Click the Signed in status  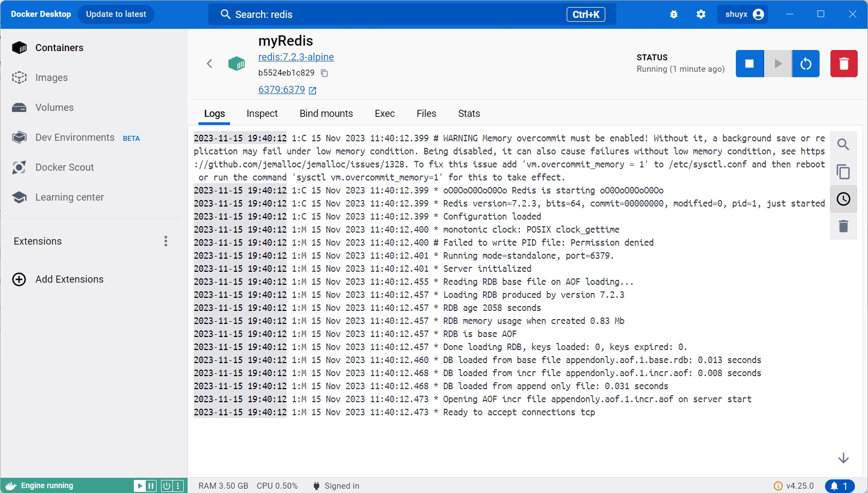[x=336, y=486]
